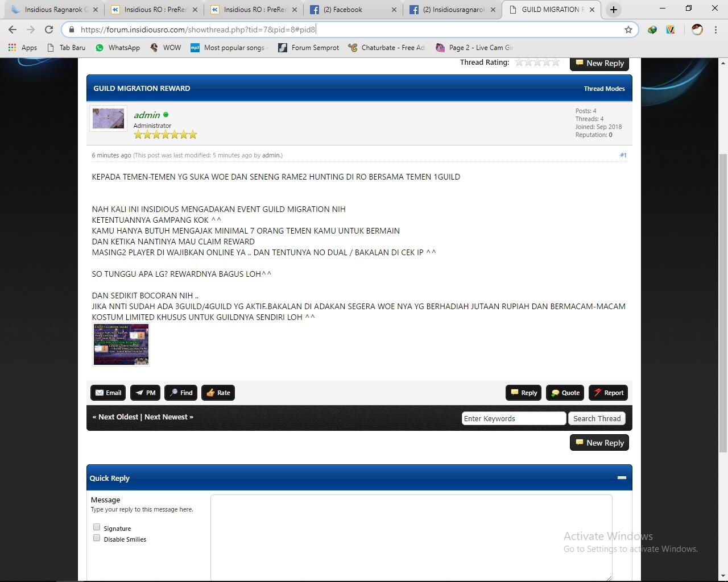Viewport: 728px width, 582px height.
Task: Click New Reply button below thread
Action: (599, 443)
